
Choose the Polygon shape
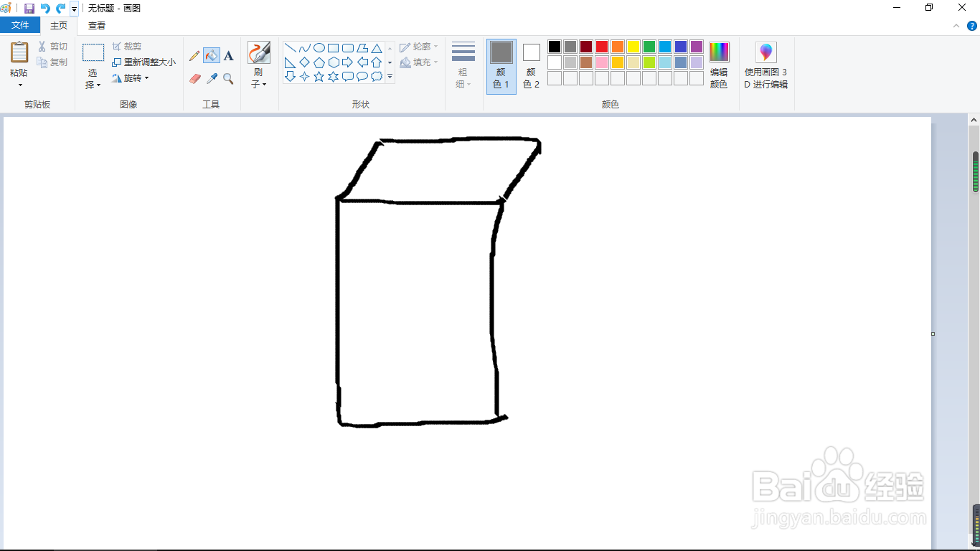362,48
